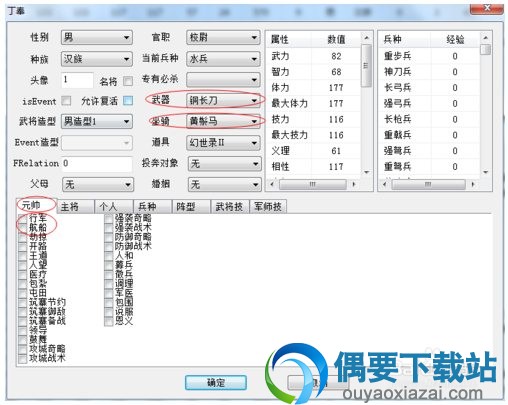Open the 当前兵种 troop type dropdown
The image size is (508, 405).
223,59
